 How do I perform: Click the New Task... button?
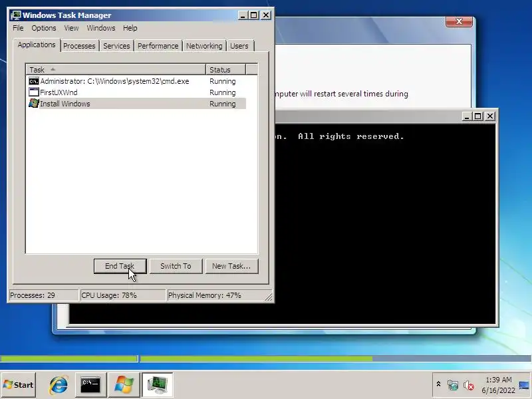tap(231, 266)
